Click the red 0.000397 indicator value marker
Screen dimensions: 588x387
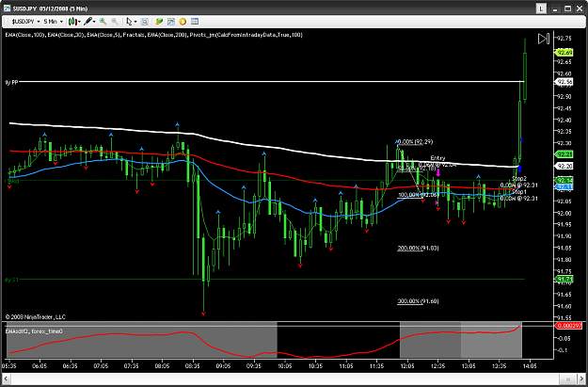tap(568, 326)
